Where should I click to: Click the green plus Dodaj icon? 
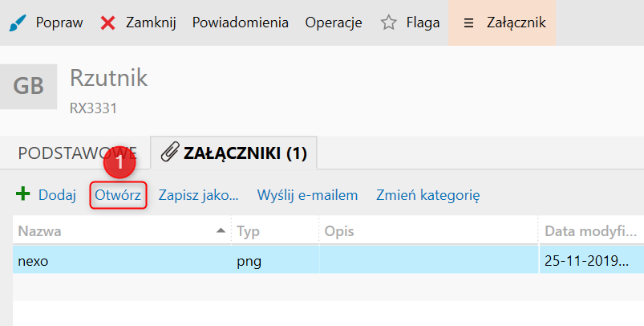[23, 194]
